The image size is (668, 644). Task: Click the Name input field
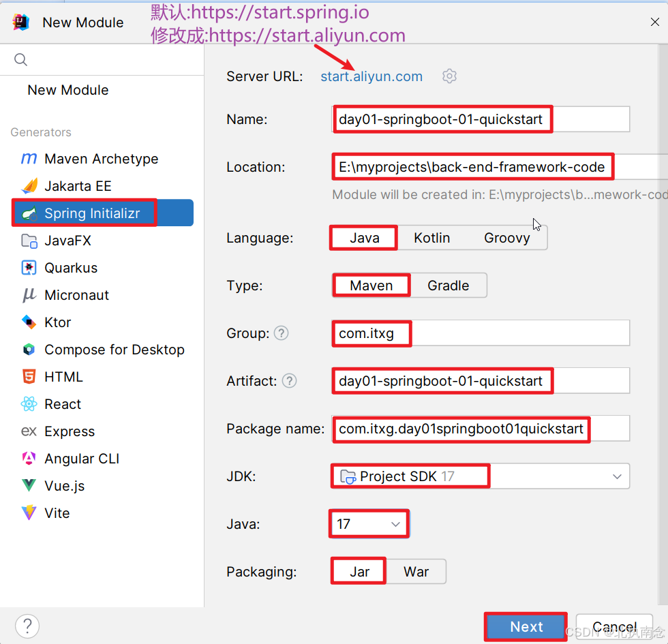[x=481, y=119]
